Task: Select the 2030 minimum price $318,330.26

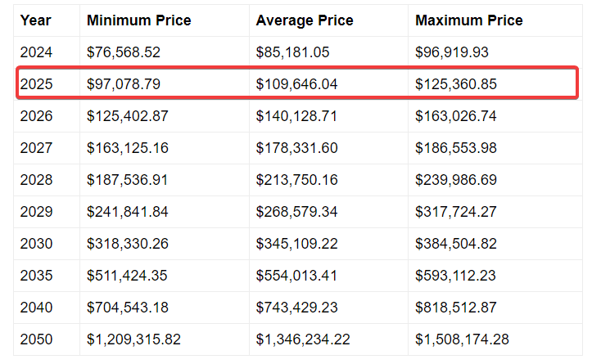Action: click(127, 244)
